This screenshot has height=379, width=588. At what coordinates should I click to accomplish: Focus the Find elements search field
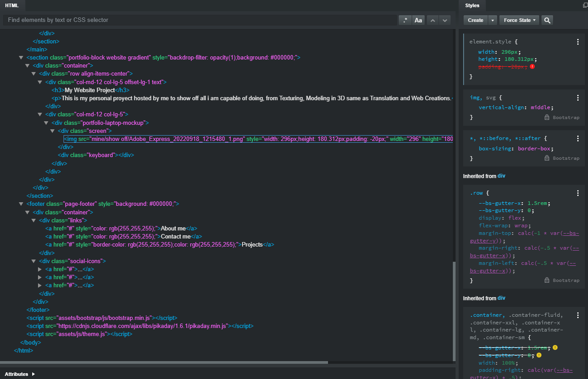point(200,20)
